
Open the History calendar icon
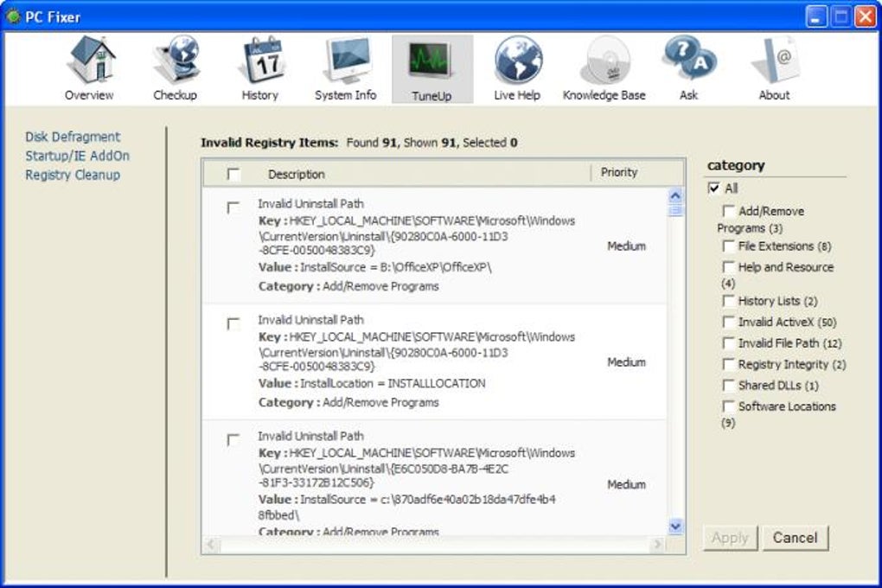tap(261, 60)
